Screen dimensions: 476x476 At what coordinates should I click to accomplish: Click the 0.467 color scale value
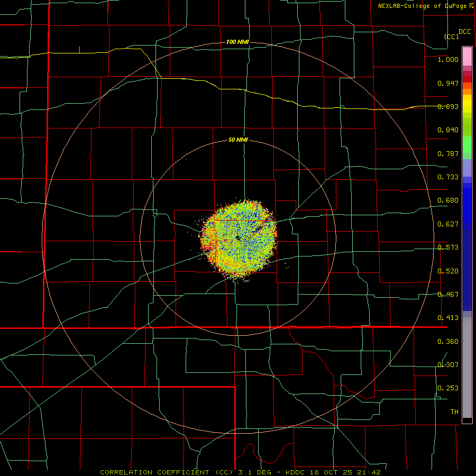coord(448,295)
